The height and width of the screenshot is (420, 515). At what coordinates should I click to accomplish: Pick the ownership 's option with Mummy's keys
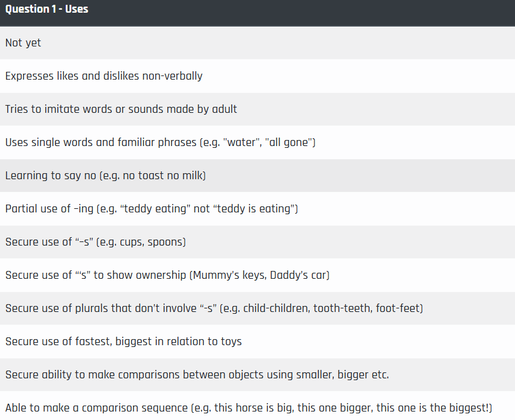tap(257, 275)
